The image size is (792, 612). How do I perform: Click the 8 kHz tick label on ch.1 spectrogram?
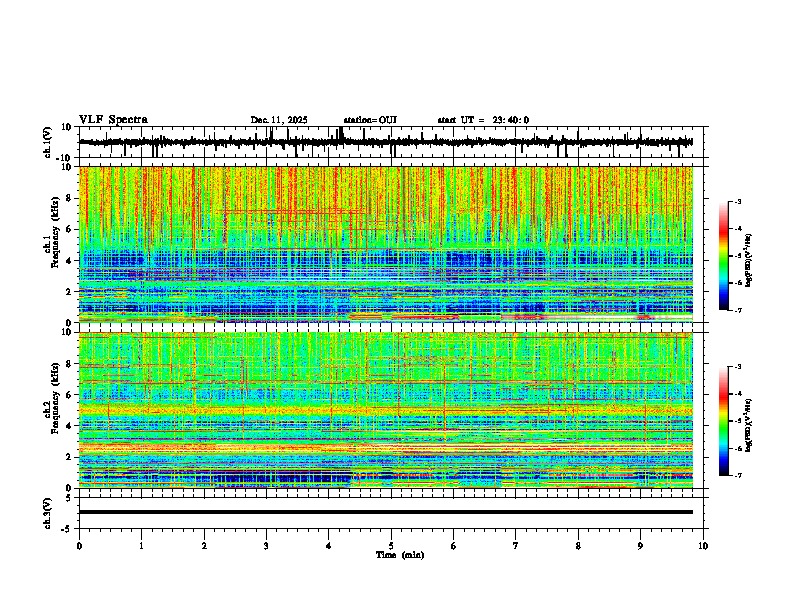point(69,198)
